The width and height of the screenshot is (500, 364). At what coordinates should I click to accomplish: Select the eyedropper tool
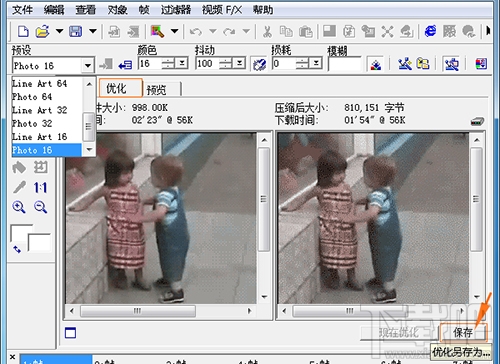click(19, 187)
